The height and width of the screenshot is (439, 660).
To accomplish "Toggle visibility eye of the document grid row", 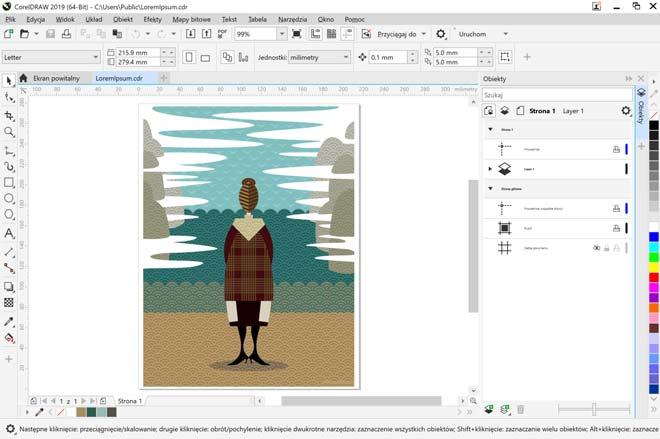I will [x=596, y=248].
